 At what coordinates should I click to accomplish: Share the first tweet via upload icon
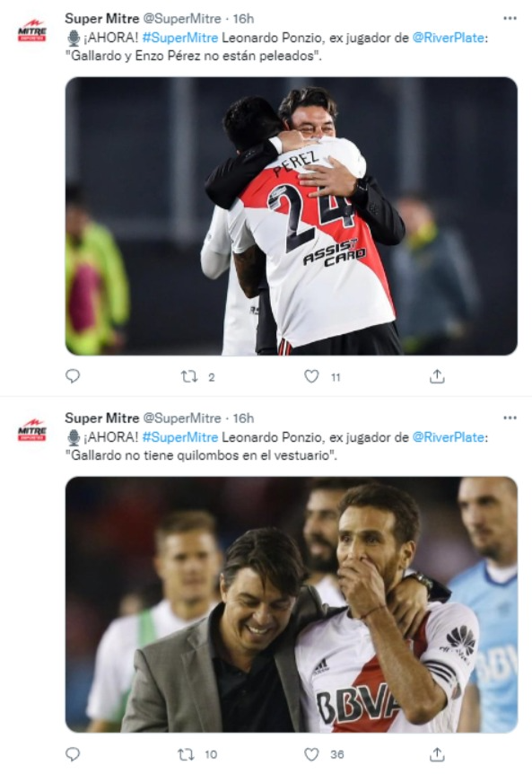(x=437, y=376)
